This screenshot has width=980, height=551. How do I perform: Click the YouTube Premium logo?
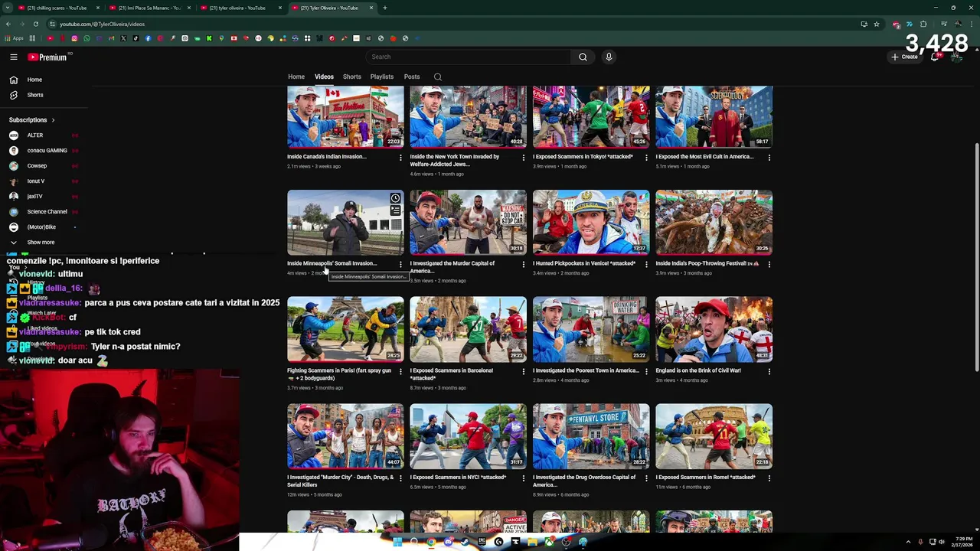pos(47,57)
